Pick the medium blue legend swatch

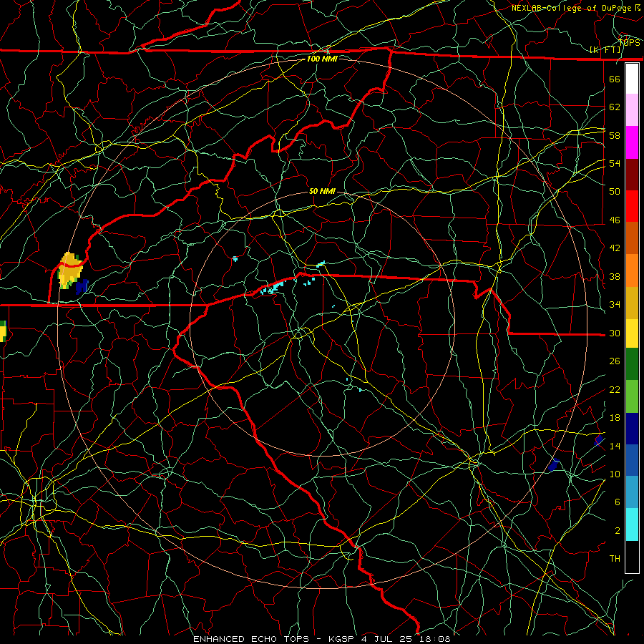coord(632,460)
